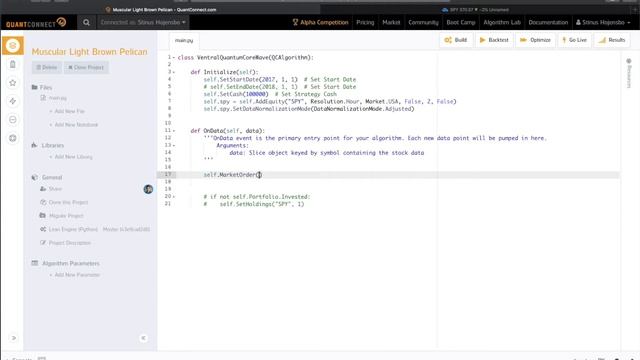This screenshot has height=360, width=640.
Task: Click the General section header
Action: (47, 177)
